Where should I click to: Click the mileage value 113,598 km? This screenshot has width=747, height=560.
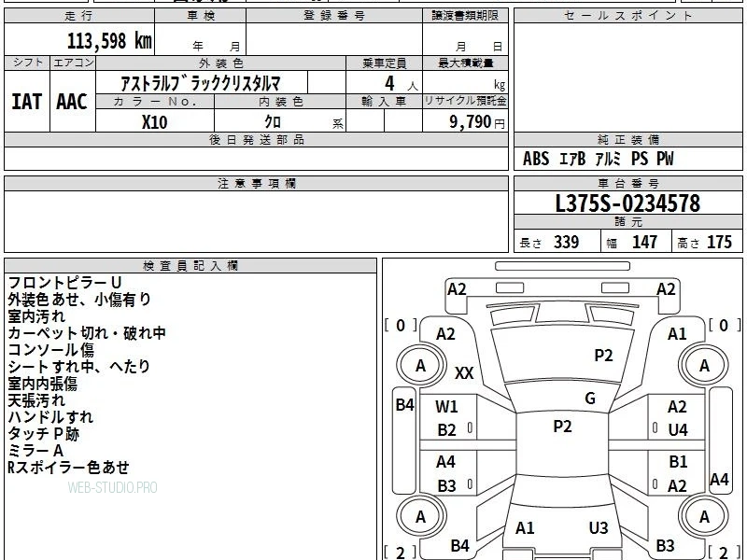(x=109, y=41)
